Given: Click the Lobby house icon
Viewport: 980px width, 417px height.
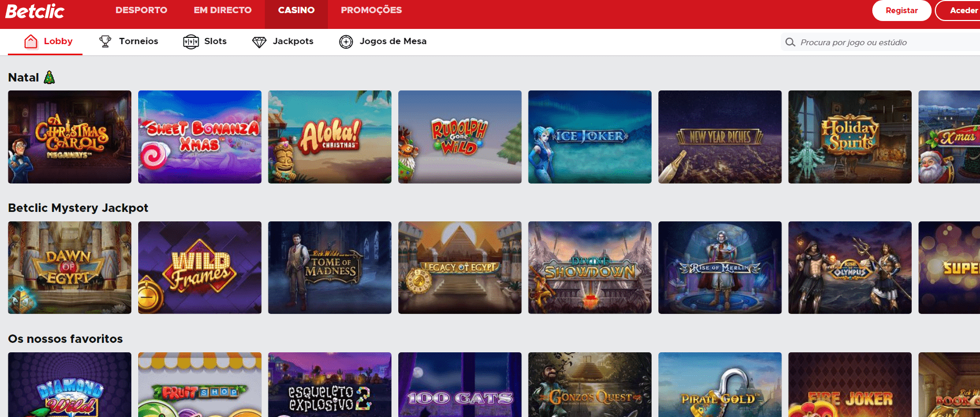Looking at the screenshot, I should coord(31,42).
